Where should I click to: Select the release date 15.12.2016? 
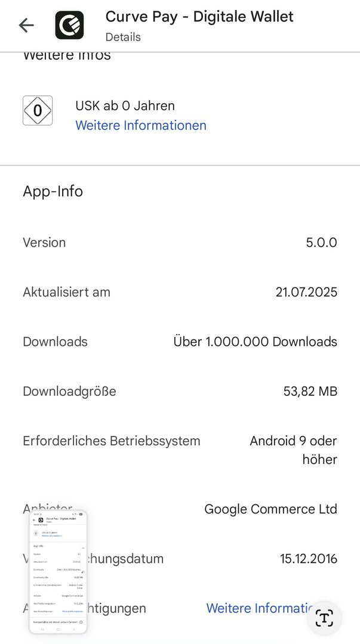[308, 559]
